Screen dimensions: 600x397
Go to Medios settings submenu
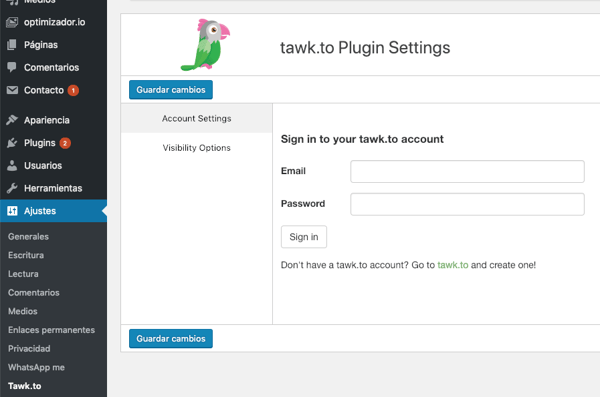click(x=23, y=311)
